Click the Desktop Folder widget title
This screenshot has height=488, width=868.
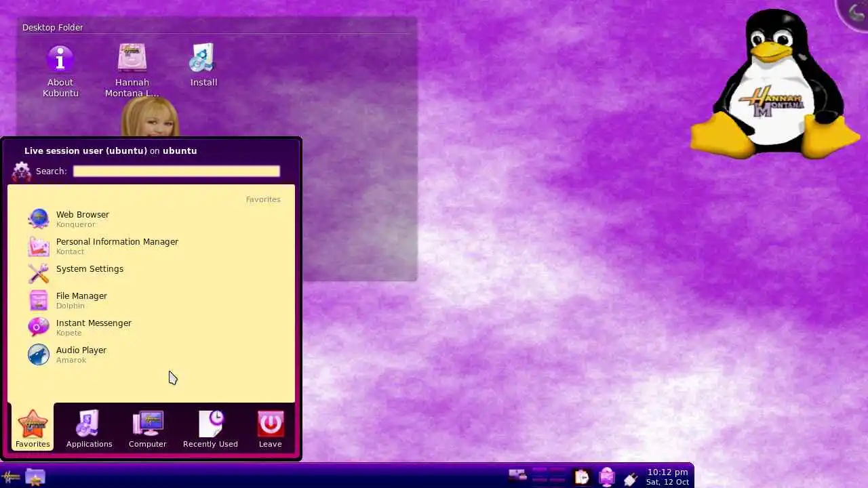[x=53, y=28]
